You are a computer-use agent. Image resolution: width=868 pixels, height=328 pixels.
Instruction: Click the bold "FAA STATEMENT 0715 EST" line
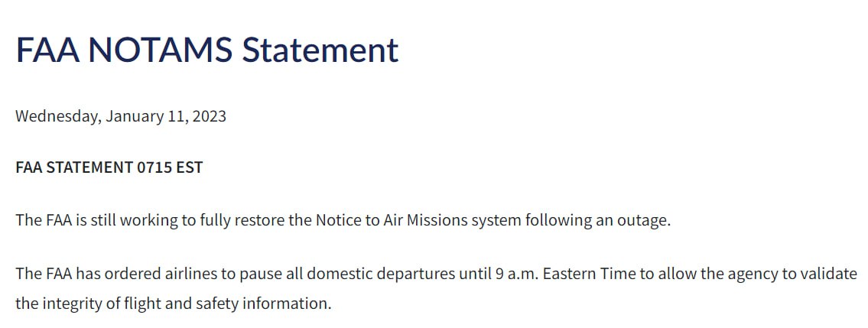pos(109,167)
